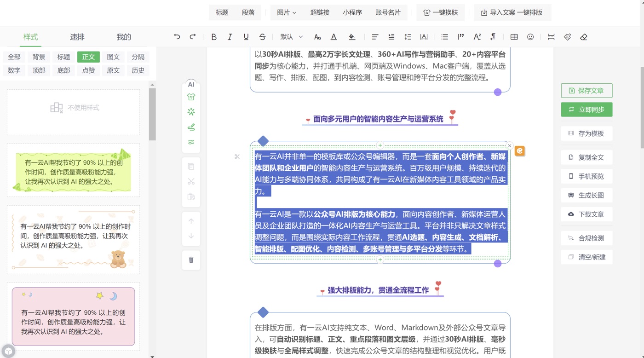Apply strikethrough formatting
The height and width of the screenshot is (358, 644).
pyautogui.click(x=262, y=37)
